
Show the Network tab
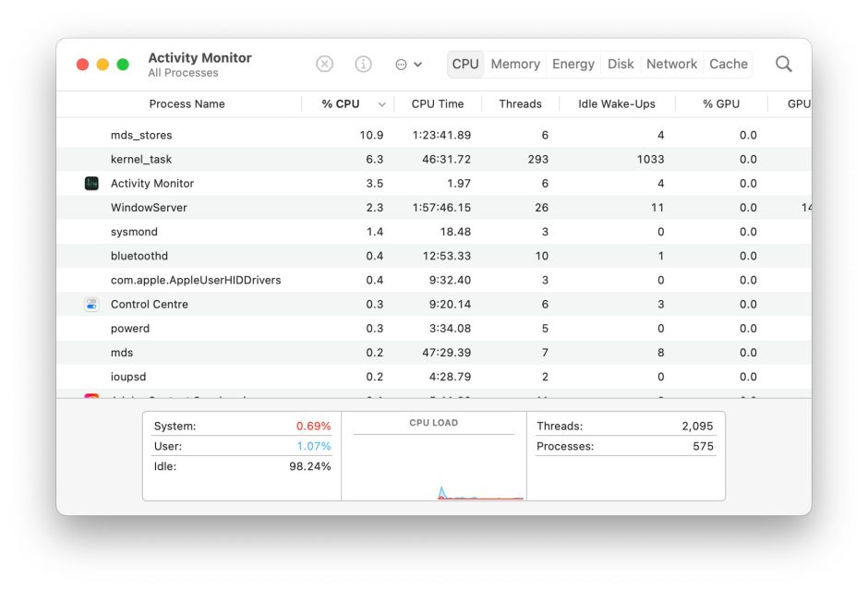click(671, 64)
